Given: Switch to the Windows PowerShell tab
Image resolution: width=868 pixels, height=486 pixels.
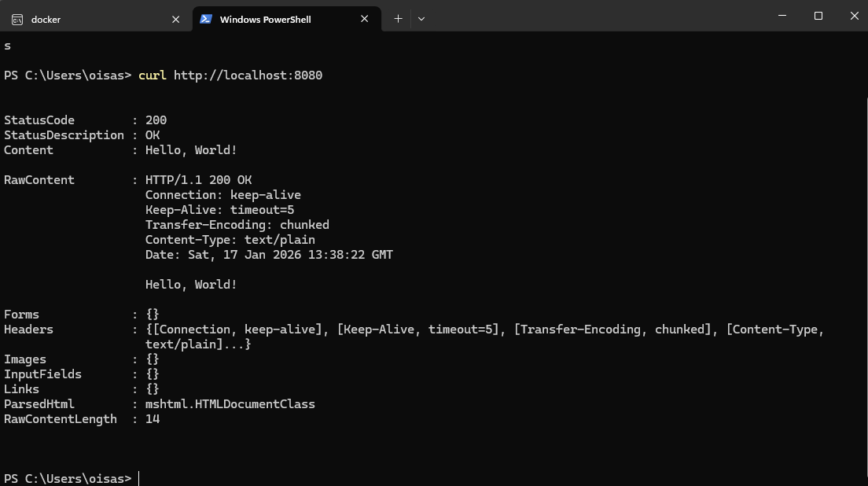Looking at the screenshot, I should 267,19.
